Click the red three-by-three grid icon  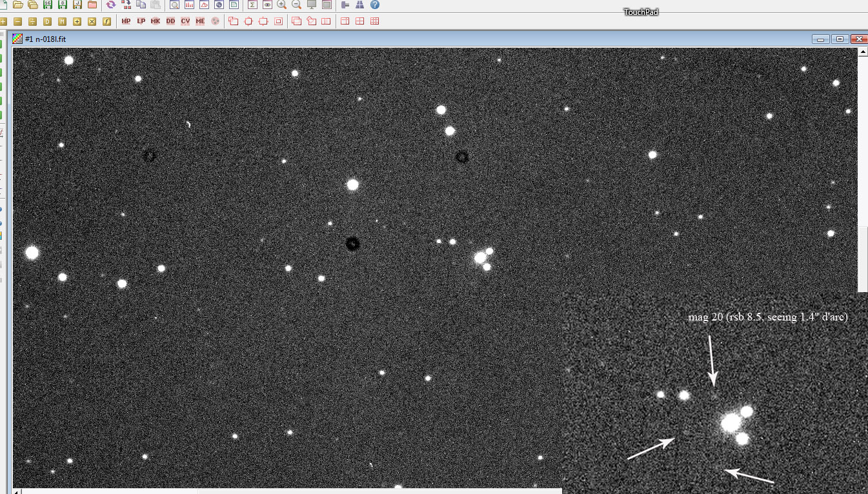click(375, 21)
